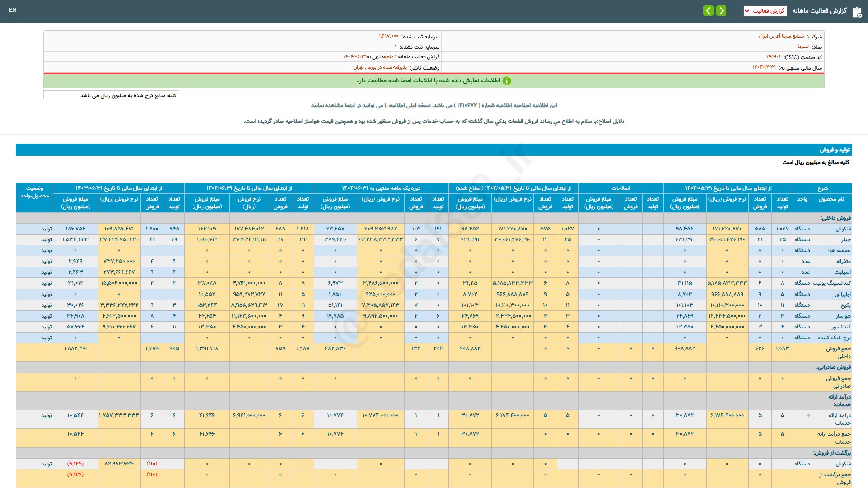
Task: Click the اصلاحات column group header
Action: tap(620, 188)
